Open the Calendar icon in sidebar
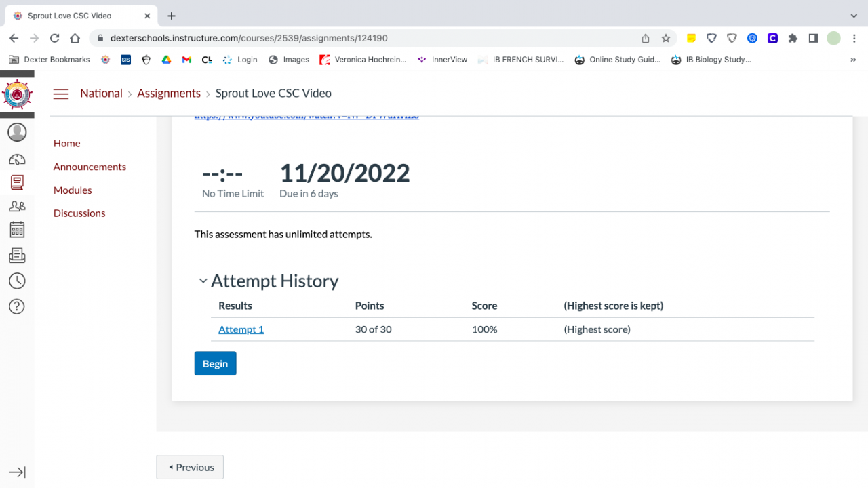This screenshot has height=488, width=868. (x=17, y=230)
